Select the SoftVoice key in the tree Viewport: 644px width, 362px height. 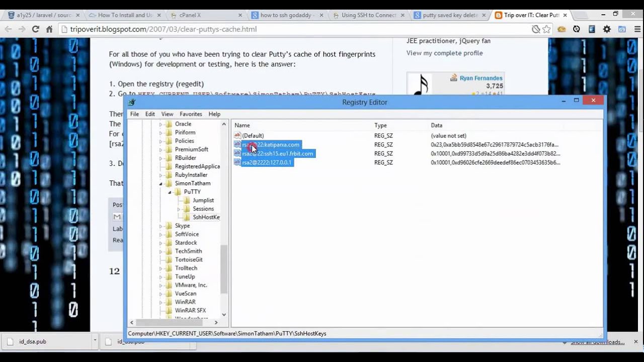point(187,234)
